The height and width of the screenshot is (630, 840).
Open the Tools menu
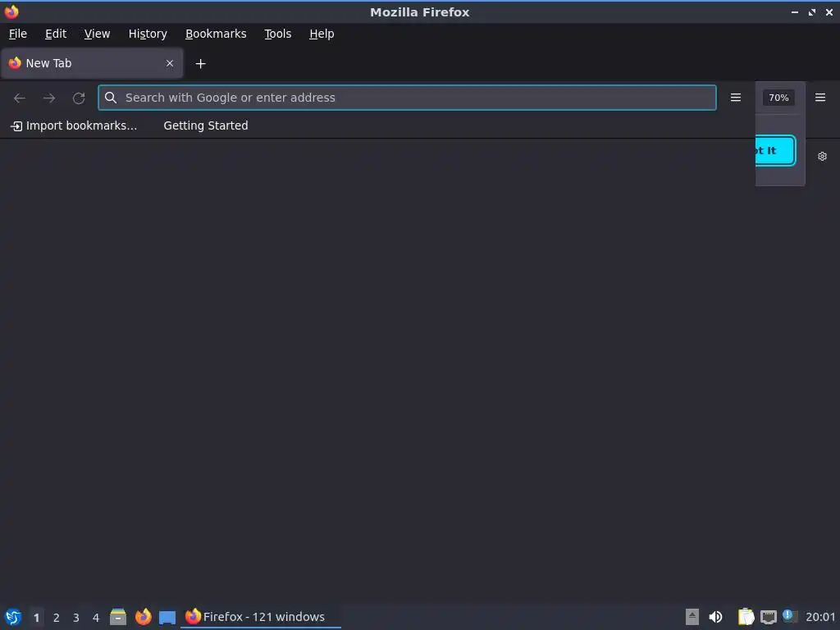click(x=277, y=34)
